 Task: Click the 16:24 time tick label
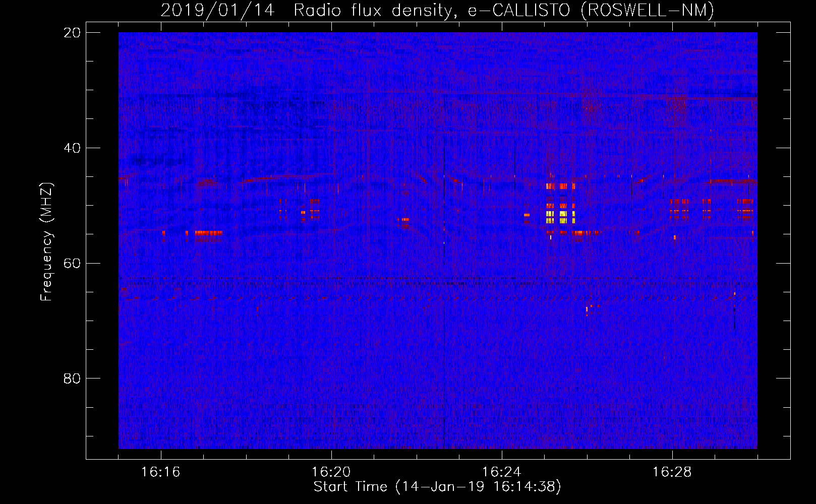pos(501,472)
